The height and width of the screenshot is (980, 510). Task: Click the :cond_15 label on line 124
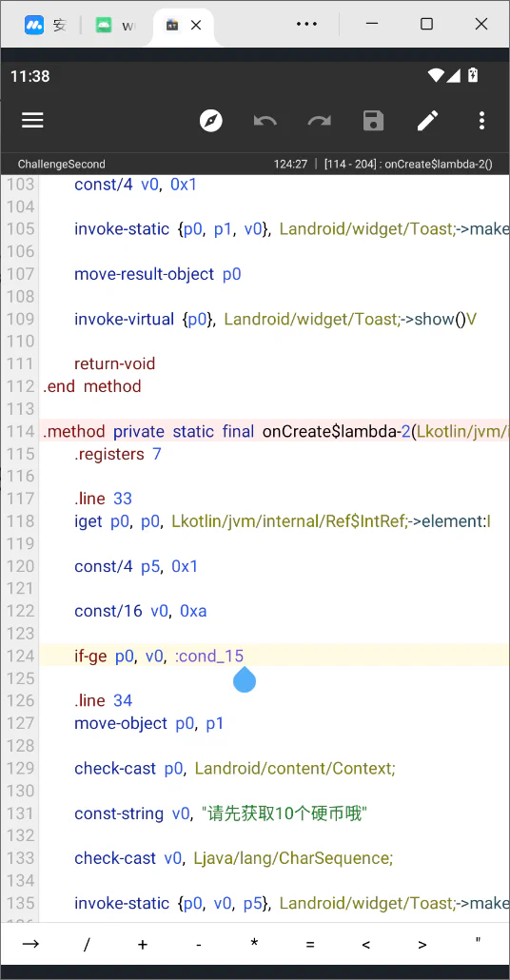coord(209,656)
